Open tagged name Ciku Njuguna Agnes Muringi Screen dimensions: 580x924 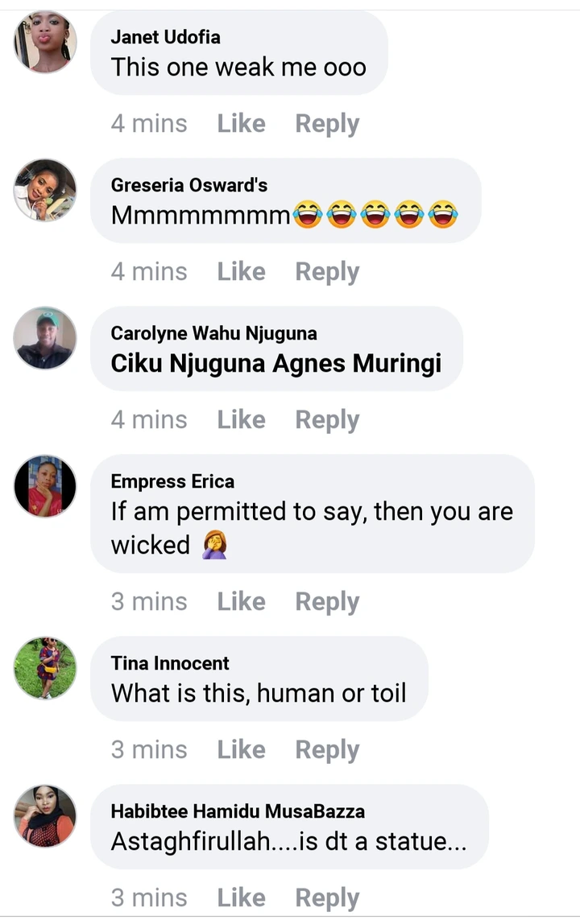point(275,364)
